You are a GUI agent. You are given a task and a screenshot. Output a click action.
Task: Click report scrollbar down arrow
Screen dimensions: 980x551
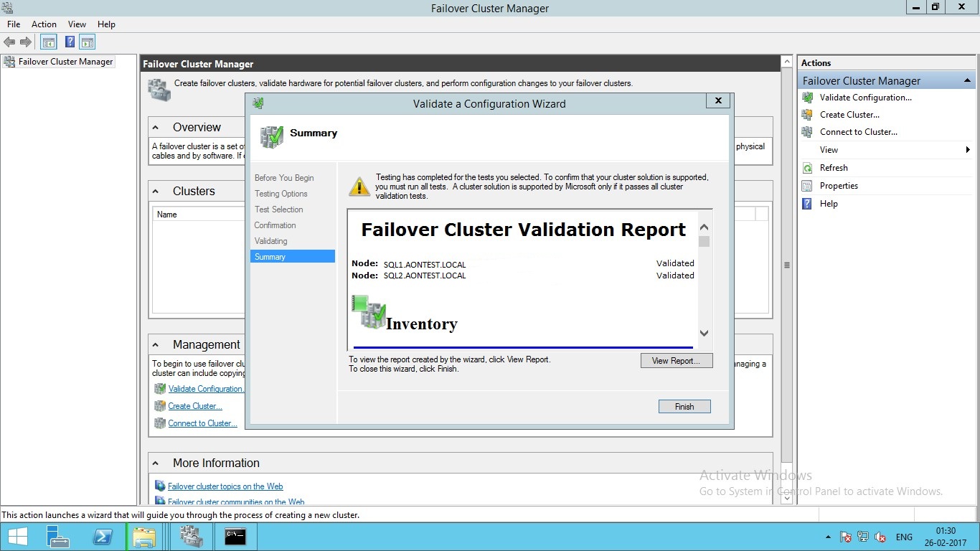tap(704, 334)
